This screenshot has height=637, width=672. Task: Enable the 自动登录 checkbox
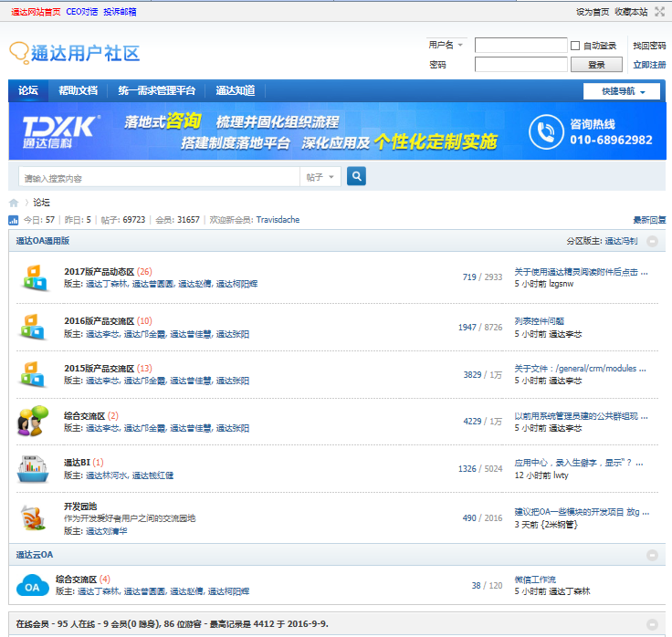575,46
